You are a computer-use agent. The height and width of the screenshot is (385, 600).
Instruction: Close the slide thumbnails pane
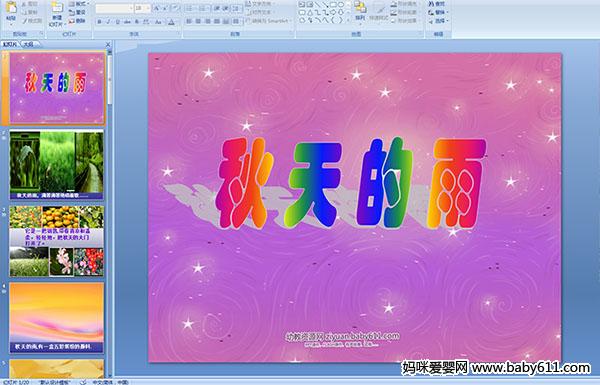[108, 44]
